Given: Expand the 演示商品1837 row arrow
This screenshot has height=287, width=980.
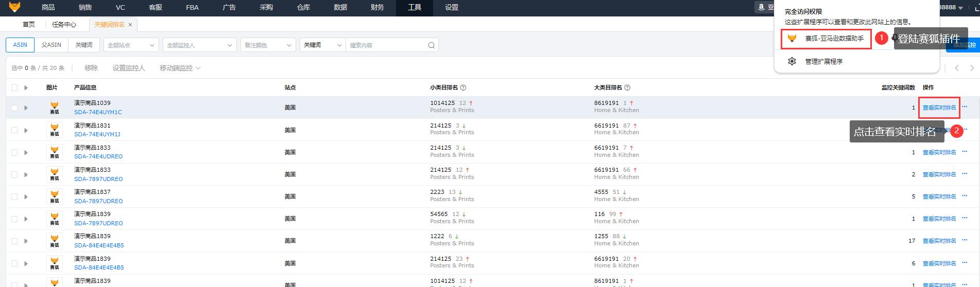Looking at the screenshot, I should point(26,196).
